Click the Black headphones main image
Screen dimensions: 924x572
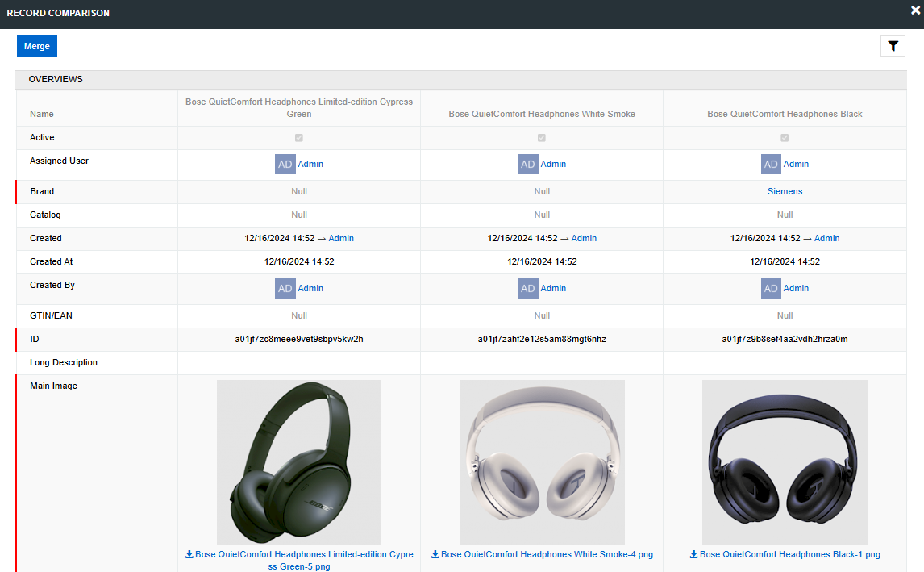785,462
